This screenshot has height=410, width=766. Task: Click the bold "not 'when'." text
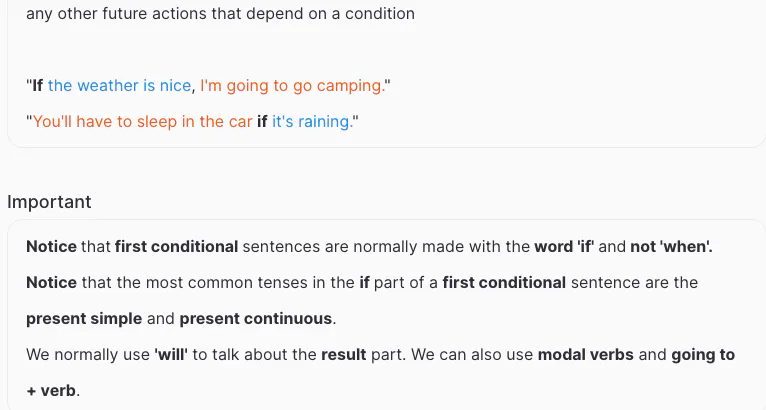pyautogui.click(x=670, y=246)
